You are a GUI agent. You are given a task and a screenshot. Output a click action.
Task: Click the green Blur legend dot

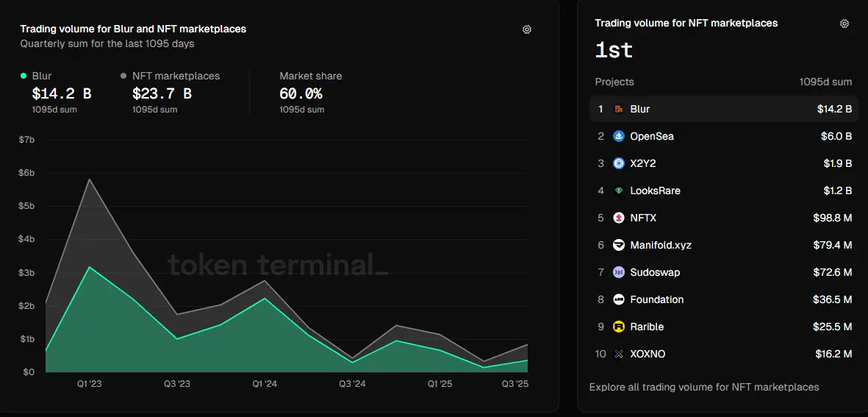pos(24,76)
